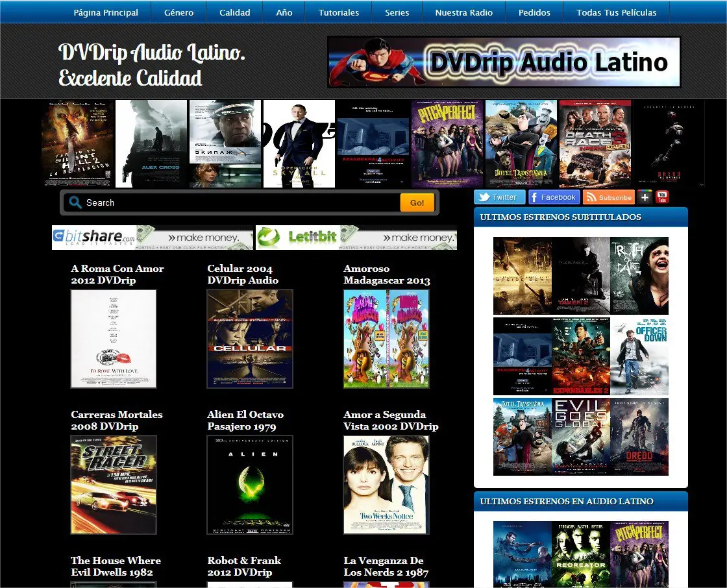Open the A Roma Con Amor 2012 title link
This screenshot has height=588, width=727.
pos(117,274)
